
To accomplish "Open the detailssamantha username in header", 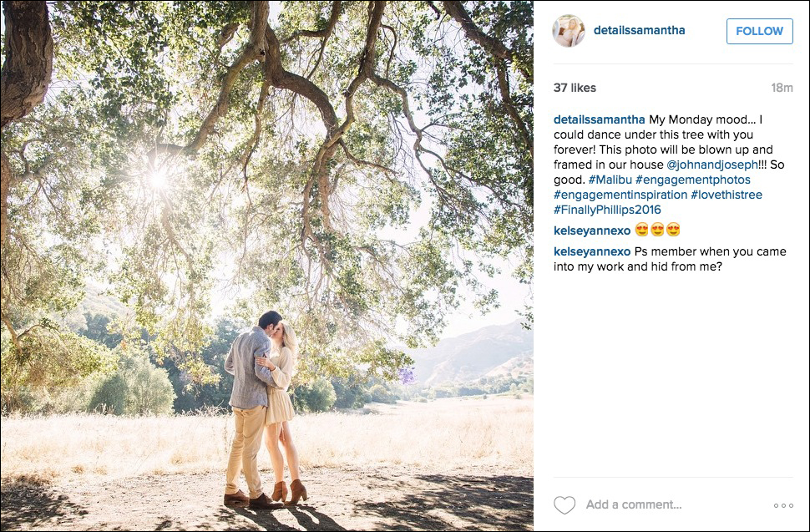I will [x=639, y=30].
